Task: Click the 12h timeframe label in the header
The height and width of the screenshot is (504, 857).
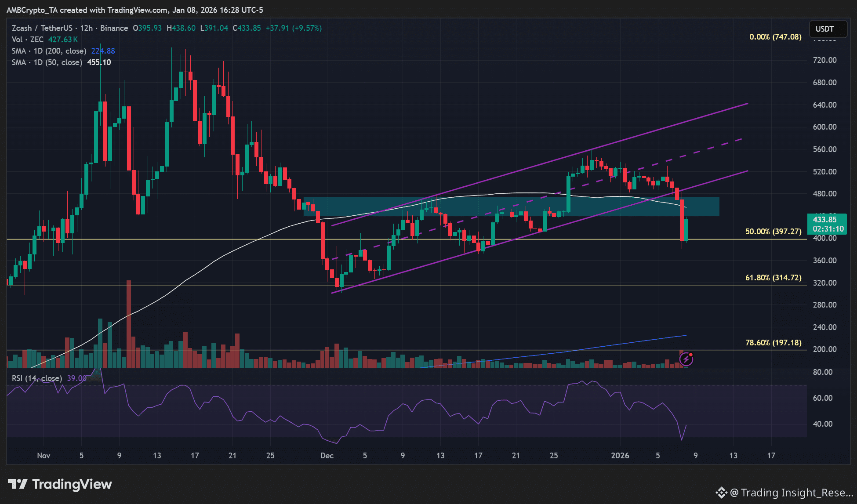Action: click(x=86, y=28)
